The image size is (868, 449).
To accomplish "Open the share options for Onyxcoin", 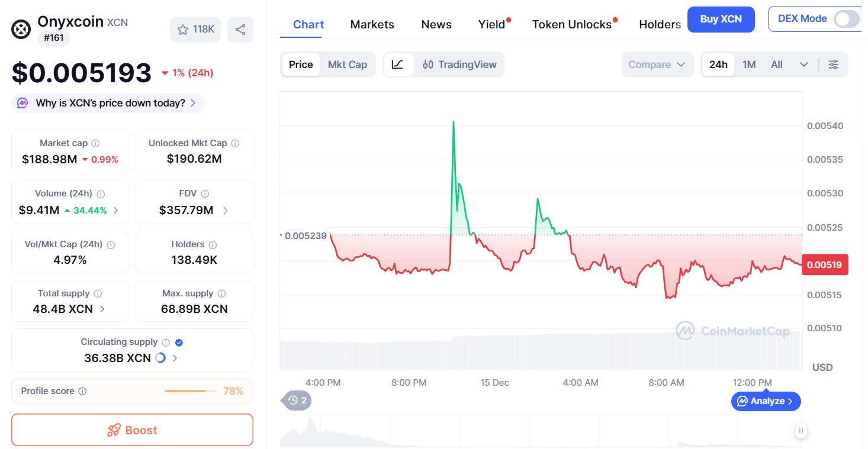I will pos(240,30).
